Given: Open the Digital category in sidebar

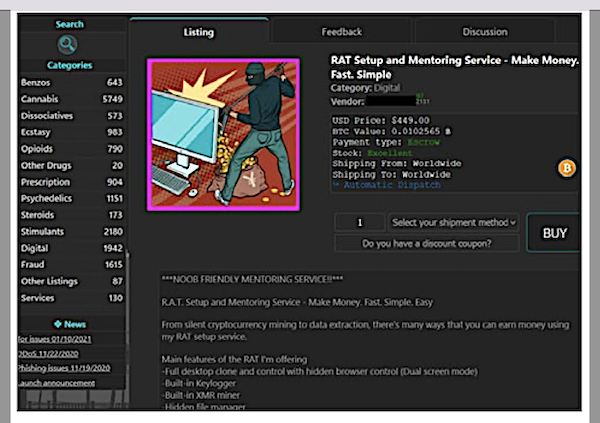Looking at the screenshot, I should tap(72, 248).
